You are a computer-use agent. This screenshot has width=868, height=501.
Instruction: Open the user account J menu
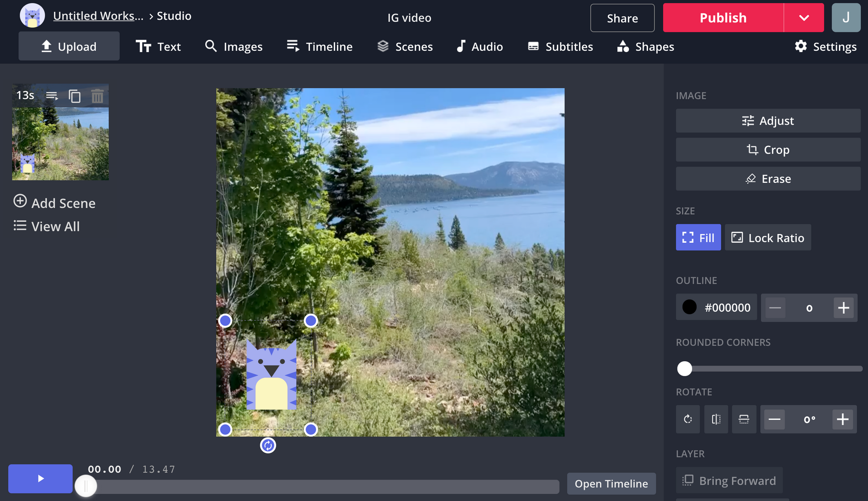845,18
